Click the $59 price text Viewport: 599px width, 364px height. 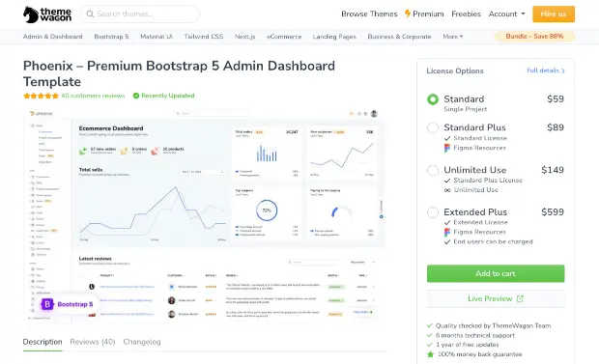556,98
